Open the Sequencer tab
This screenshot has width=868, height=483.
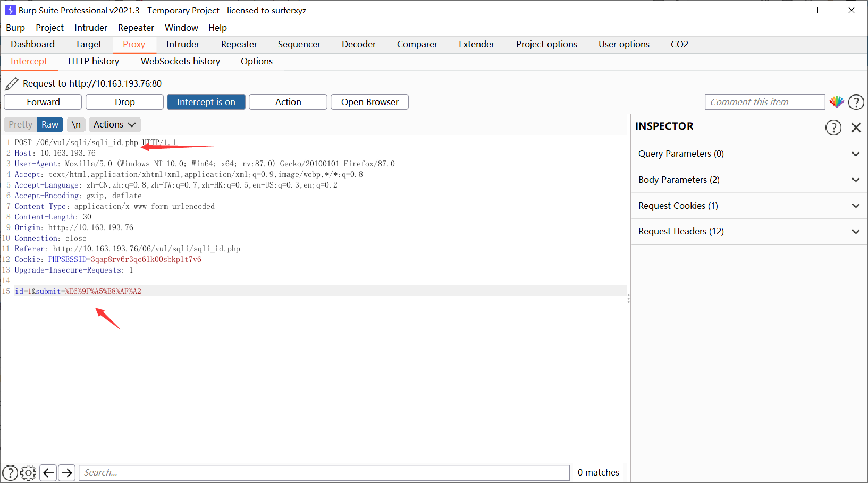pyautogui.click(x=299, y=44)
